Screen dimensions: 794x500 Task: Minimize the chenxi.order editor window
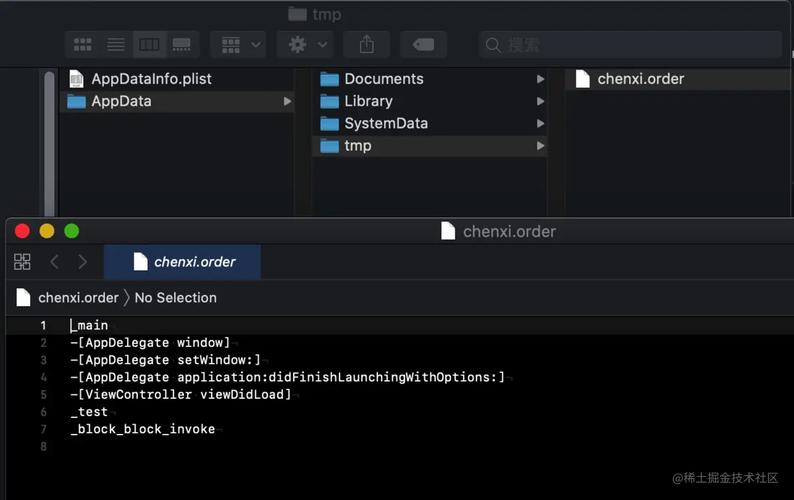point(47,231)
